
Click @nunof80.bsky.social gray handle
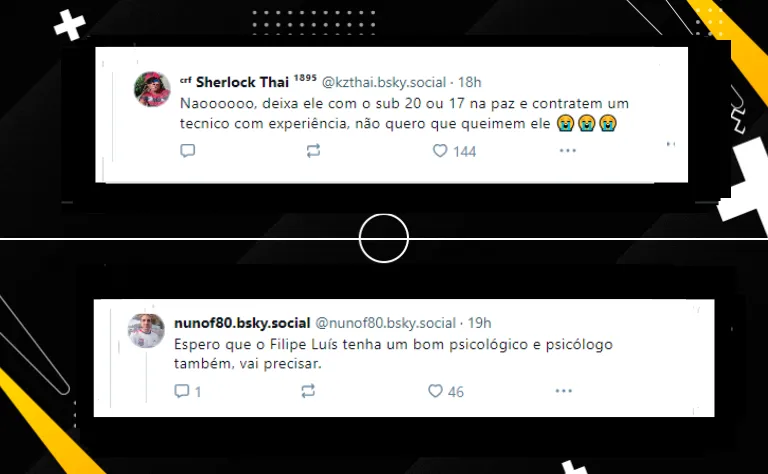[385, 323]
